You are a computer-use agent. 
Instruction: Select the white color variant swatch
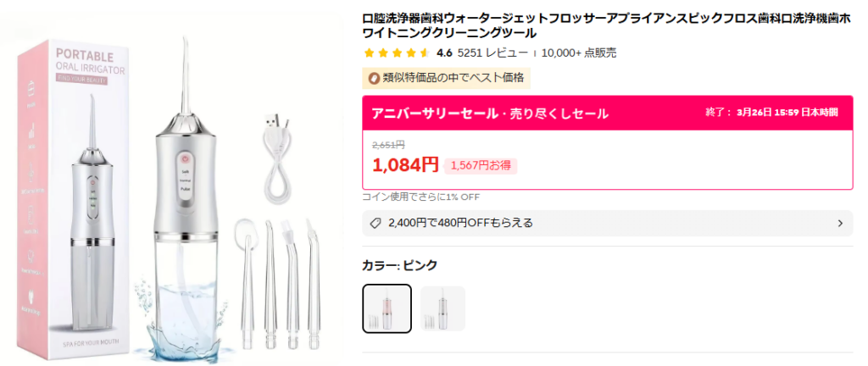(x=442, y=308)
